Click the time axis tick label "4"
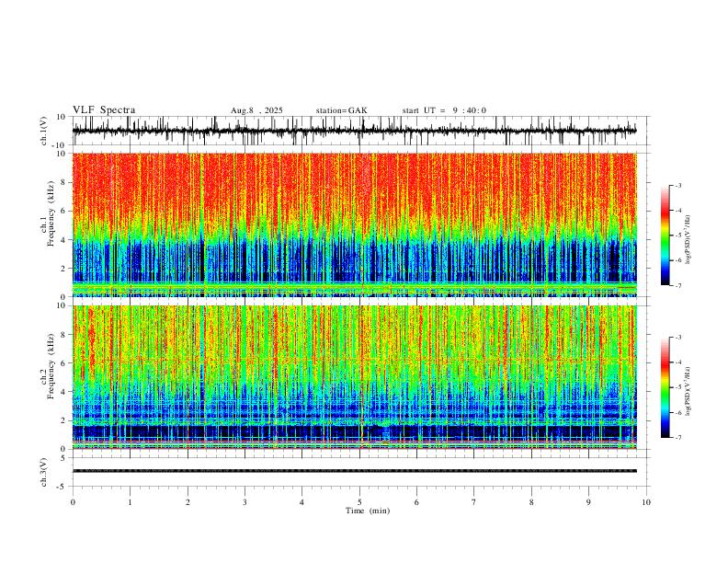This screenshot has width=728, height=563. pos(301,502)
